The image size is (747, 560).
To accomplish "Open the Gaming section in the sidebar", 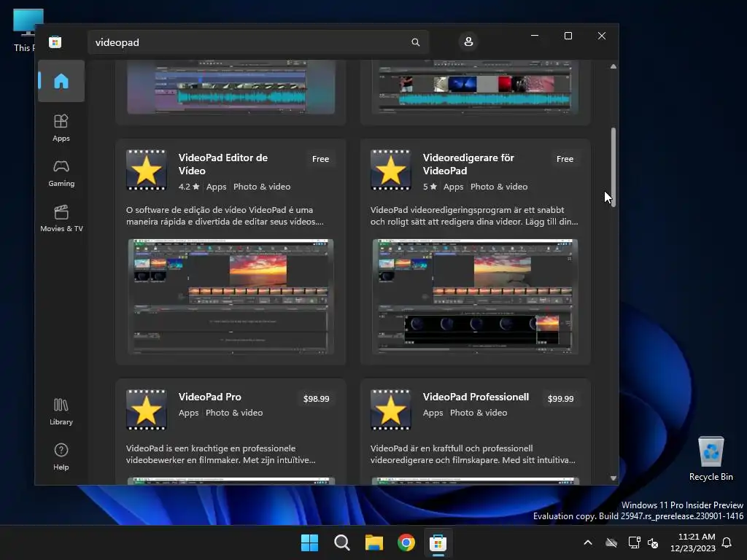I will click(x=61, y=173).
